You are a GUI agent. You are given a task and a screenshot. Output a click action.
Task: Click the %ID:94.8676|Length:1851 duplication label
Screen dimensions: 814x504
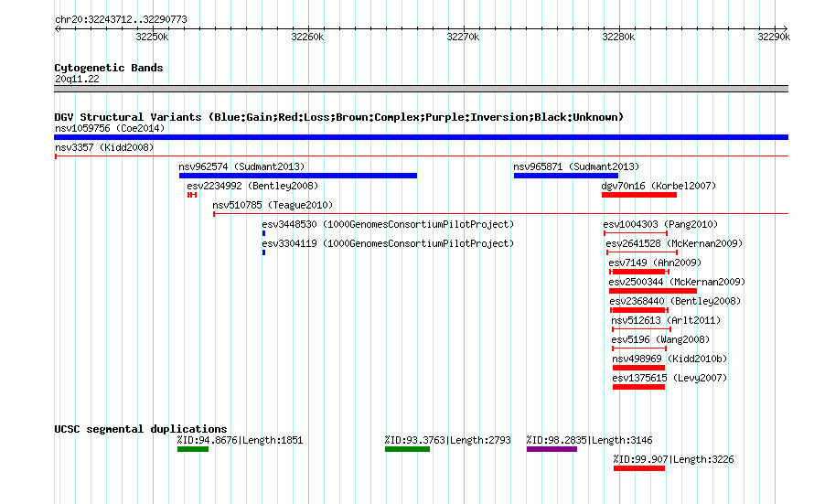[240, 440]
